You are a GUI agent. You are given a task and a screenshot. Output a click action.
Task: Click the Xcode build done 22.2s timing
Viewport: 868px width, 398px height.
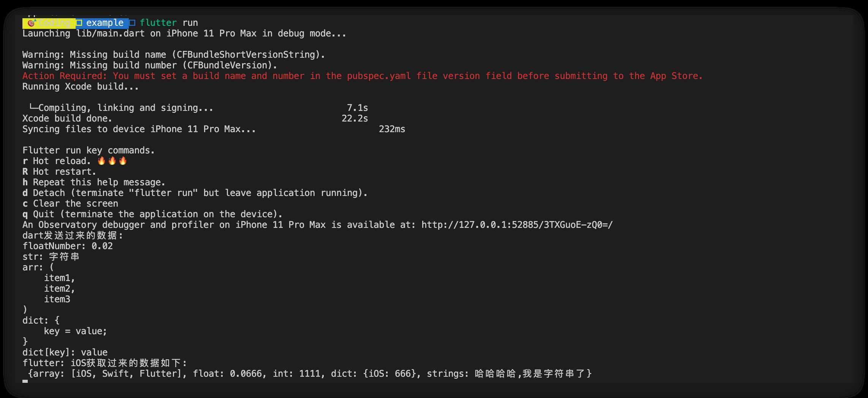click(355, 118)
